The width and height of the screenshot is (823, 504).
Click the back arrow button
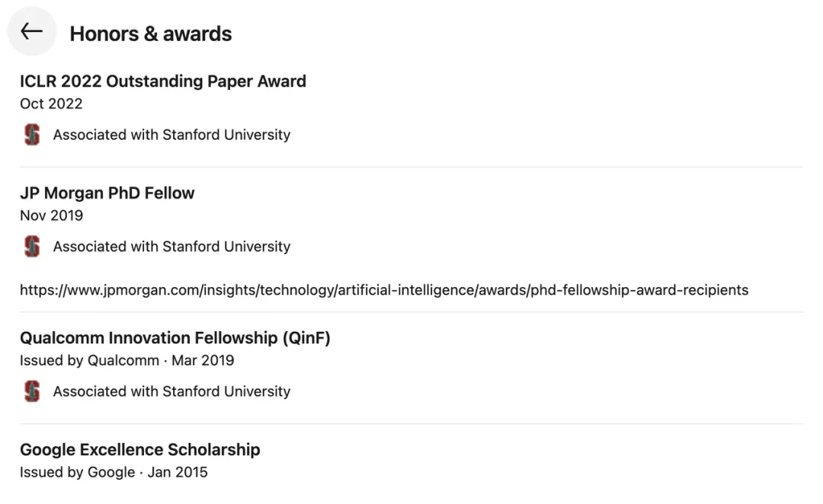(31, 31)
